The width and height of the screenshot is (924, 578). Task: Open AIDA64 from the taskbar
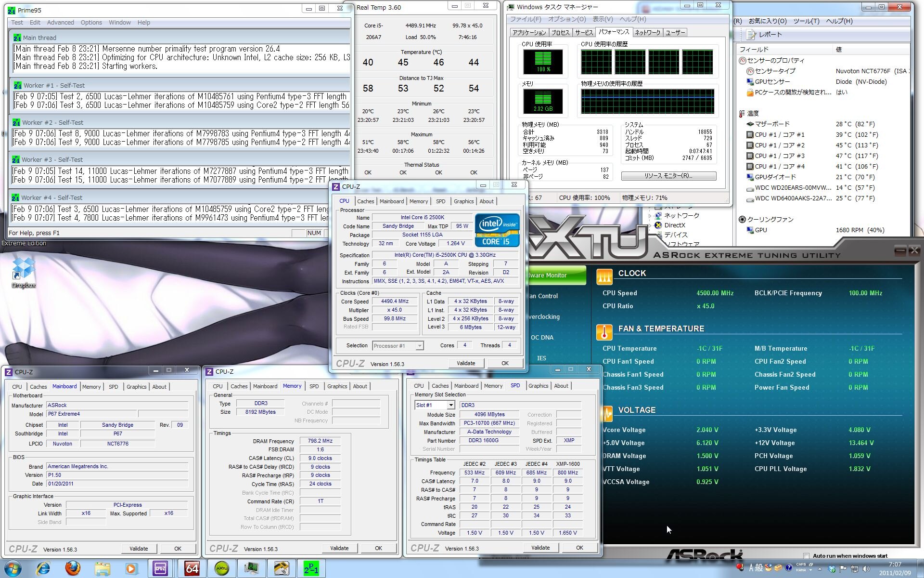(192, 568)
